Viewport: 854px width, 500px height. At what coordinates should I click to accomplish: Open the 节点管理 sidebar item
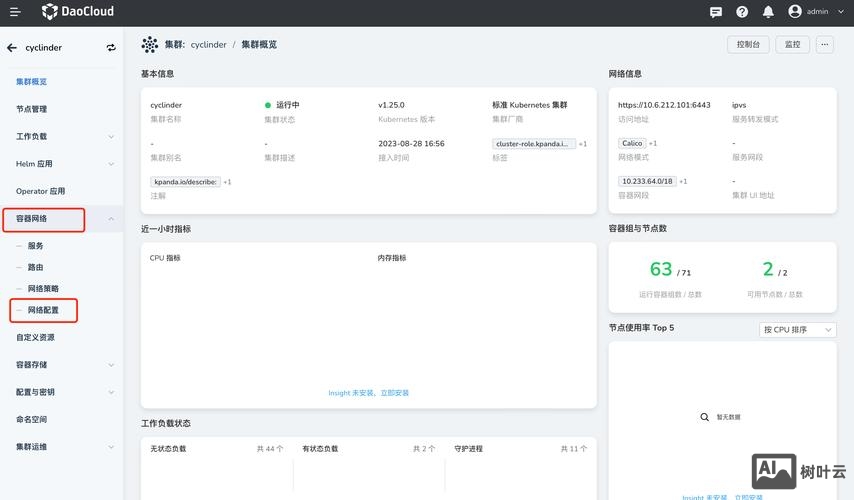[x=32, y=109]
